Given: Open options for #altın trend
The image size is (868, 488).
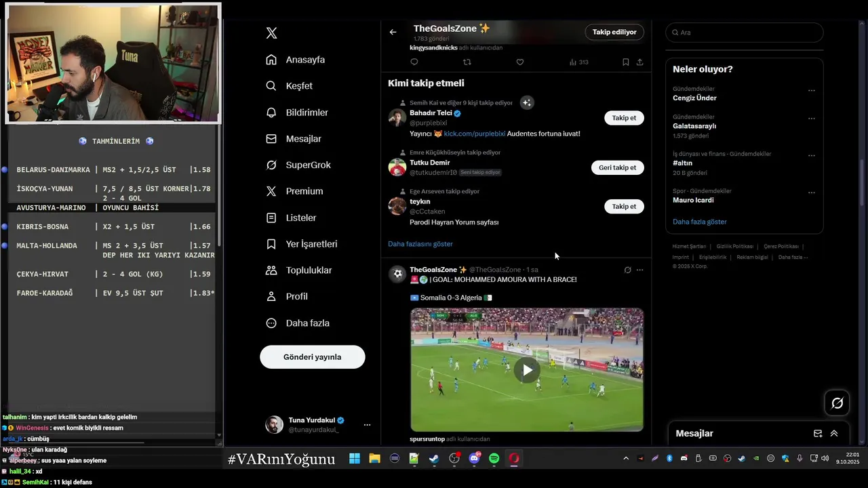Looking at the screenshot, I should click(811, 155).
